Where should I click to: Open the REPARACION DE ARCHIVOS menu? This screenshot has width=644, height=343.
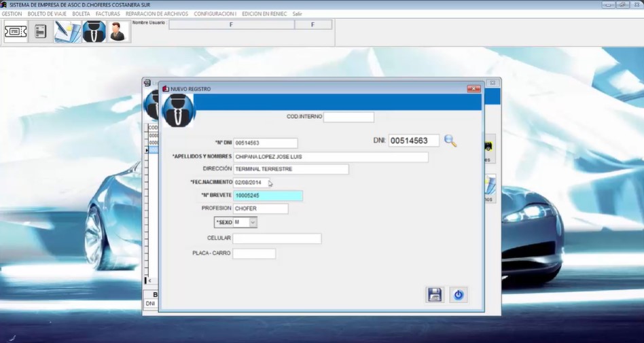[x=157, y=14]
